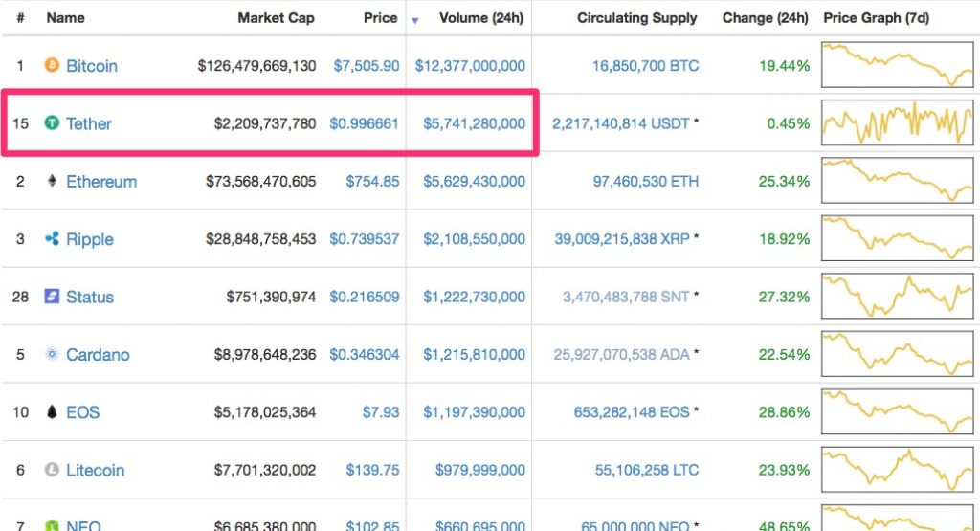Open the Cardano link

tap(99, 355)
